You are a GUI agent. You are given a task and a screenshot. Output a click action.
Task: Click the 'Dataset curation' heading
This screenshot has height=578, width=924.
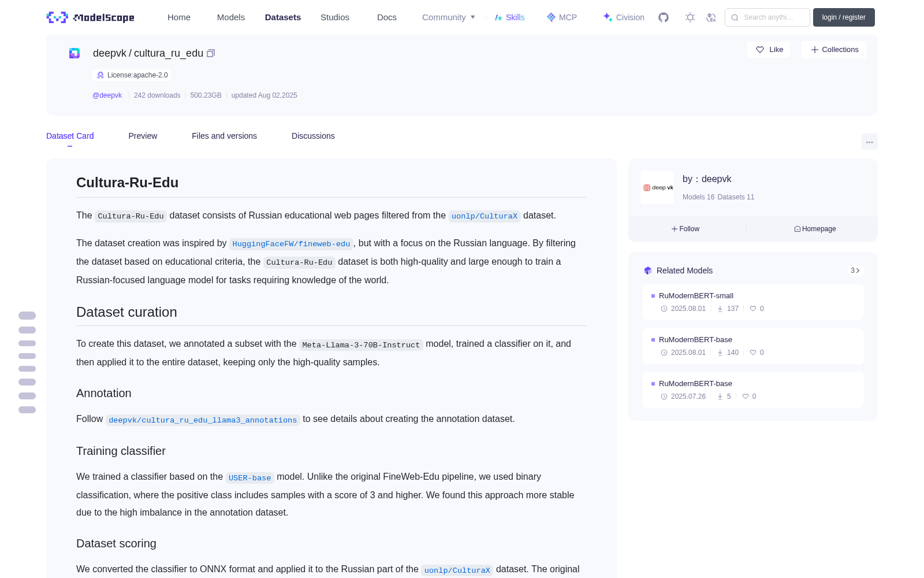126,312
